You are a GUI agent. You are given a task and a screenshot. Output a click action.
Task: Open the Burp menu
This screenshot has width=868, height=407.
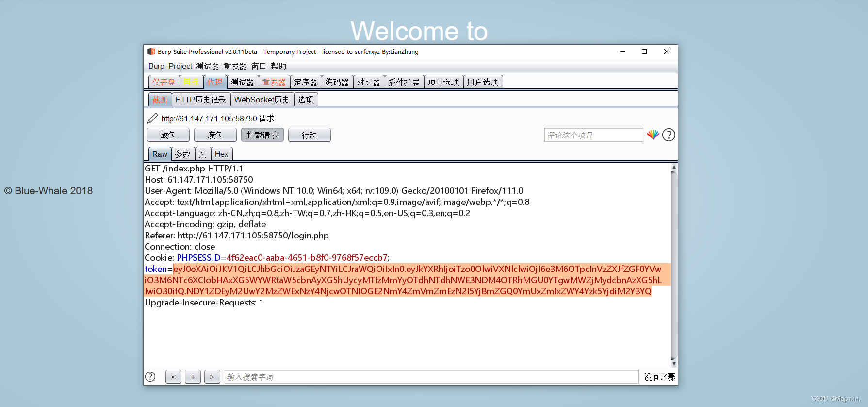(156, 66)
